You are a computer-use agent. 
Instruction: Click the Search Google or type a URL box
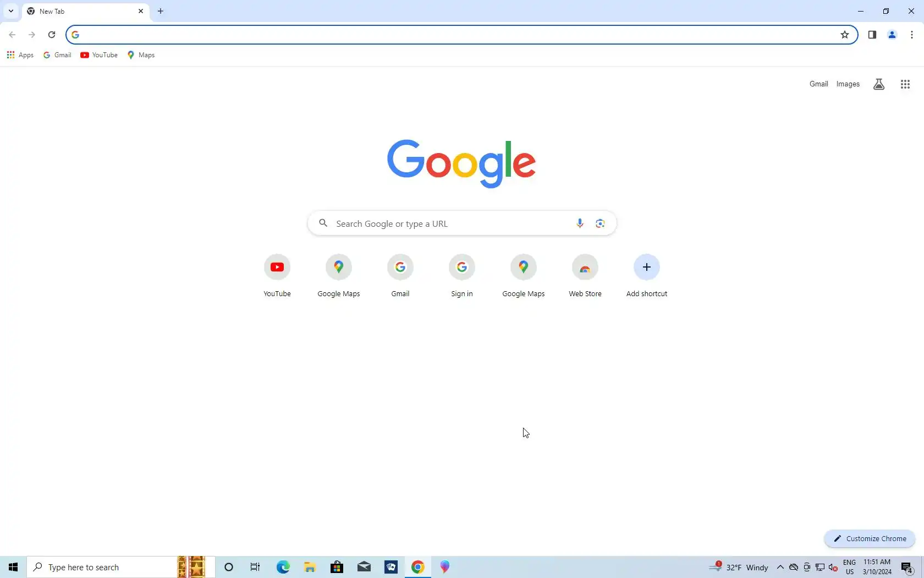(462, 223)
